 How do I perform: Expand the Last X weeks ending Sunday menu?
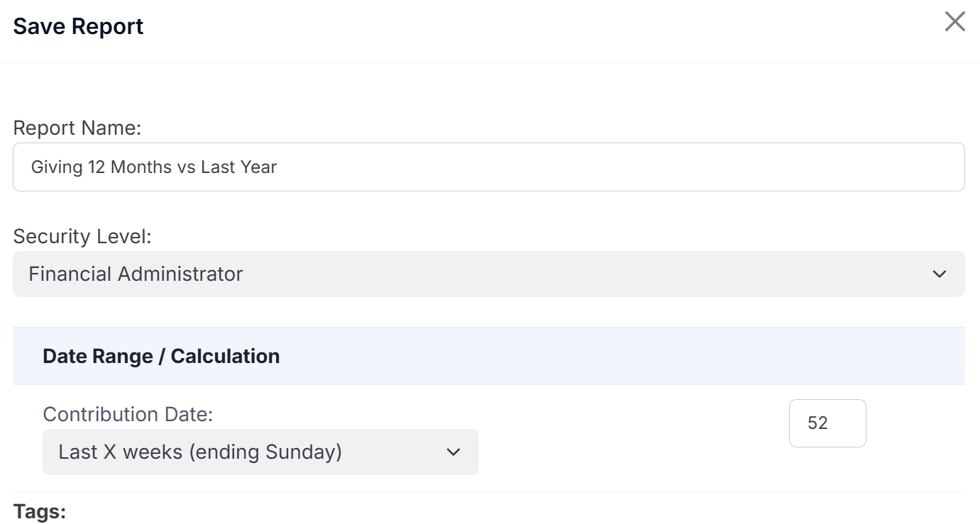click(260, 452)
